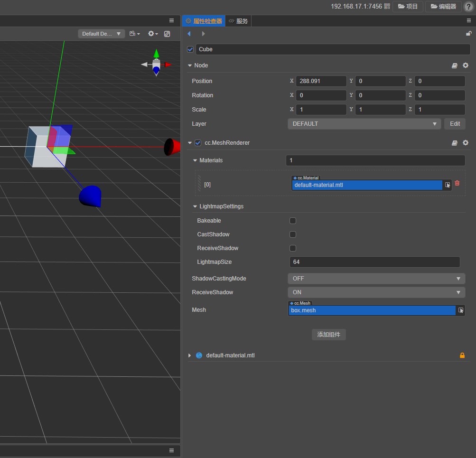Enable the CastShadow checkbox

(x=293, y=234)
